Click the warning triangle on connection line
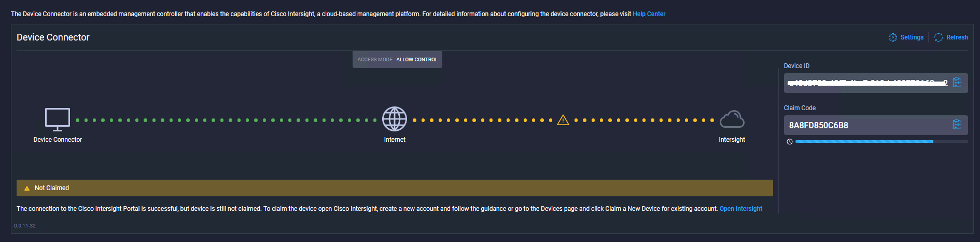This screenshot has width=980, height=242. (563, 120)
